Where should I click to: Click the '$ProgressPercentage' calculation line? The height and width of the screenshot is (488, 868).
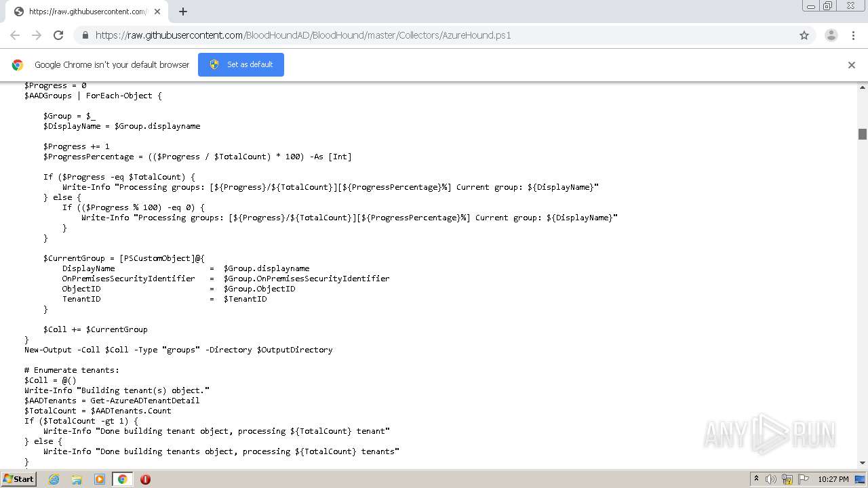pos(197,157)
